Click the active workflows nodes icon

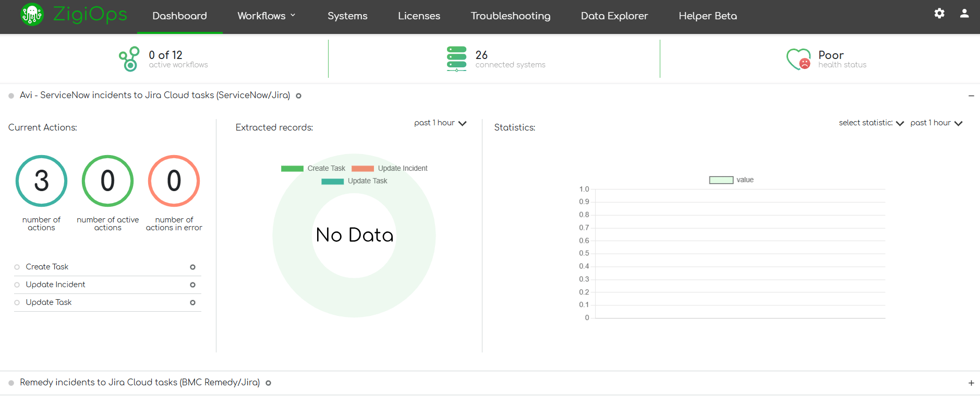point(129,59)
